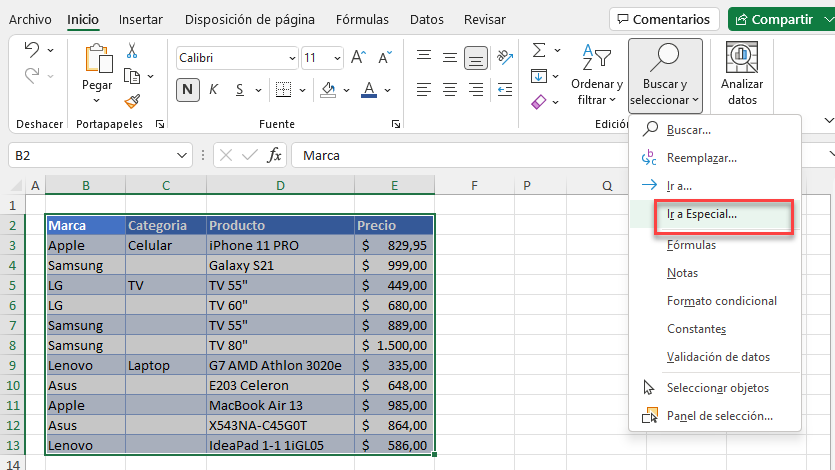The width and height of the screenshot is (835, 470).
Task: Toggle underline S button
Action: [x=240, y=90]
